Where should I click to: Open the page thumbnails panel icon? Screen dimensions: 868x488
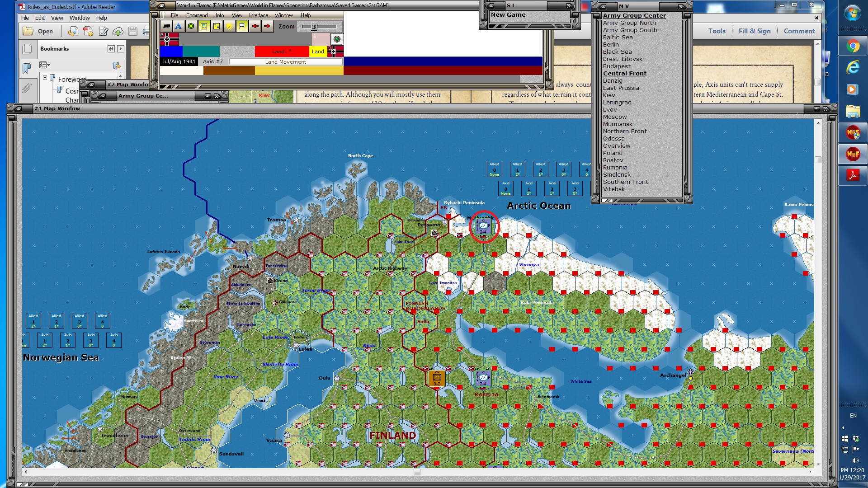[27, 49]
